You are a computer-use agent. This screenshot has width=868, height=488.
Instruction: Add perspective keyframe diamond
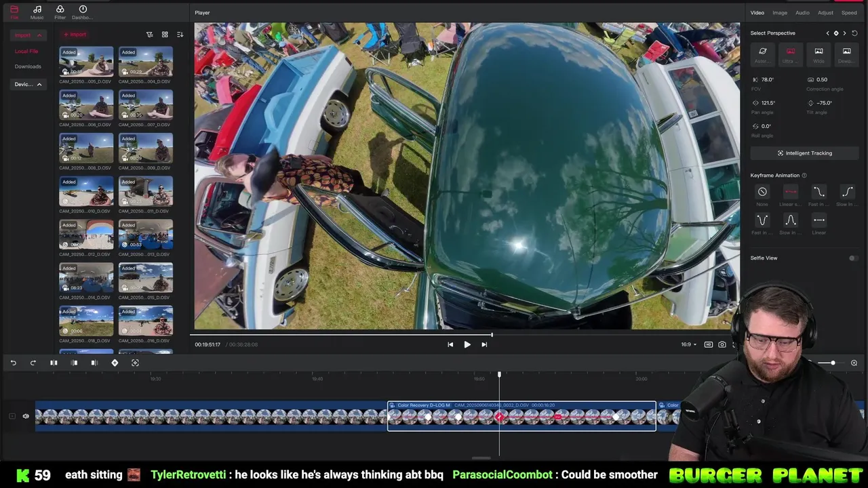[836, 33]
